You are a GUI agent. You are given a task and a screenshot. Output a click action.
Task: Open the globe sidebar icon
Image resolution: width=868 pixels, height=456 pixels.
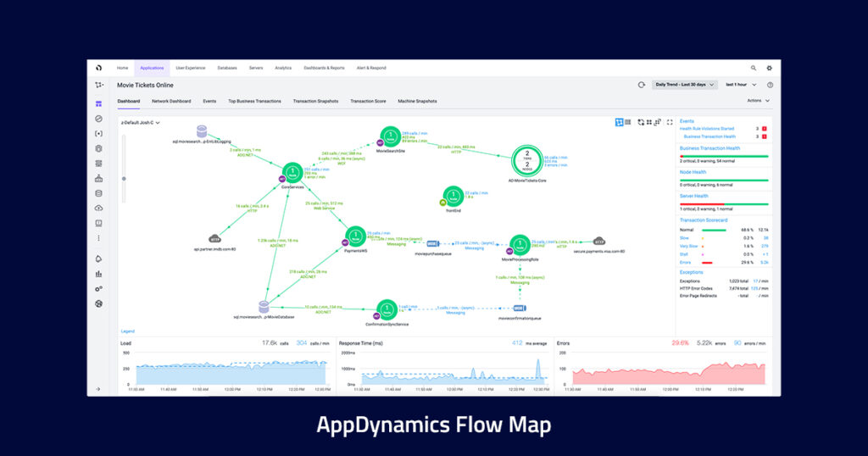click(x=98, y=303)
